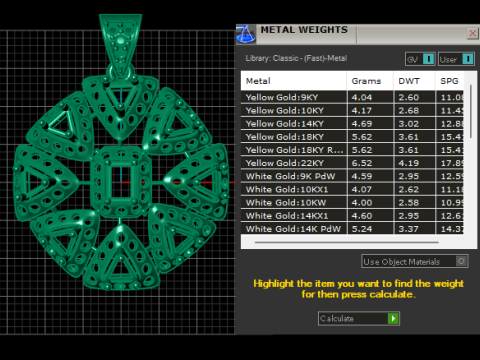The height and width of the screenshot is (360, 480).
Task: Click the 3.37 DWT value
Action: [x=409, y=229]
